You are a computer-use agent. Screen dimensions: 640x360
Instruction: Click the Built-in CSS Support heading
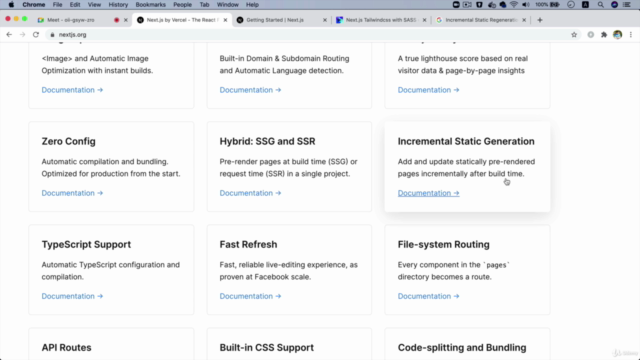[x=267, y=348]
